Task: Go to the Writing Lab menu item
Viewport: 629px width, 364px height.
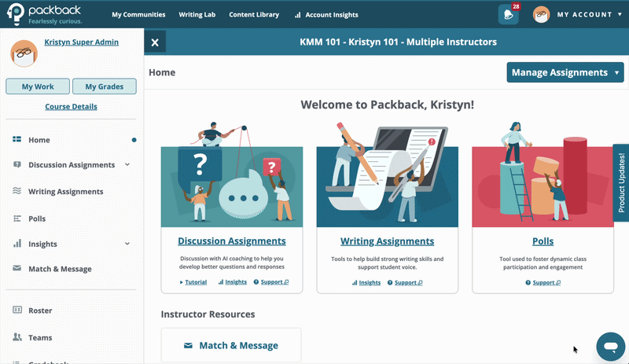Action: click(x=197, y=15)
